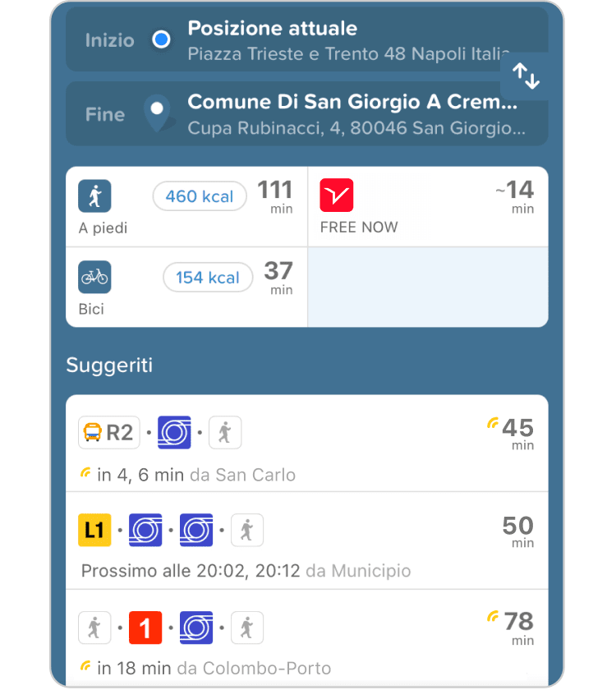Swap start and destination locations
616x690 pixels.
point(526,76)
